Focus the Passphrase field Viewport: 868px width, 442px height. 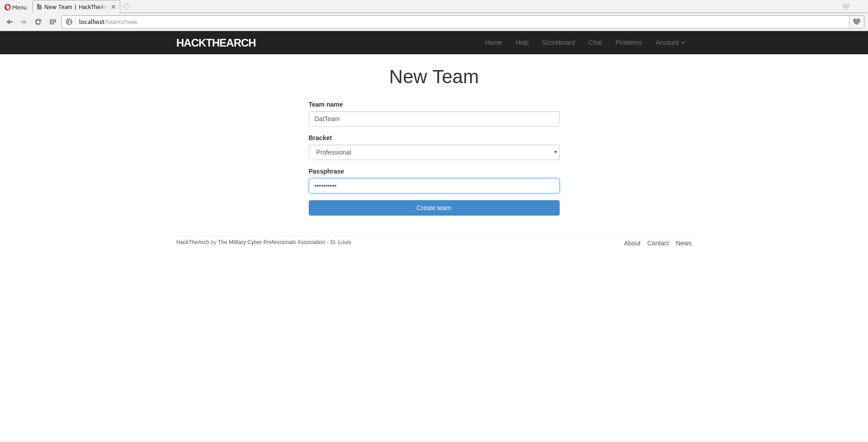(434, 186)
